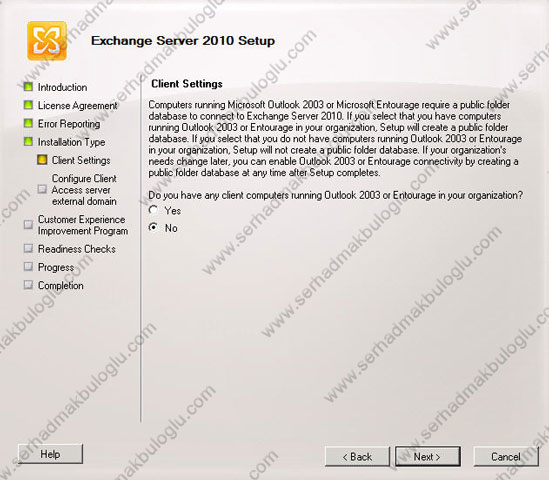The image size is (549, 480).
Task: Click the Back button
Action: [357, 457]
